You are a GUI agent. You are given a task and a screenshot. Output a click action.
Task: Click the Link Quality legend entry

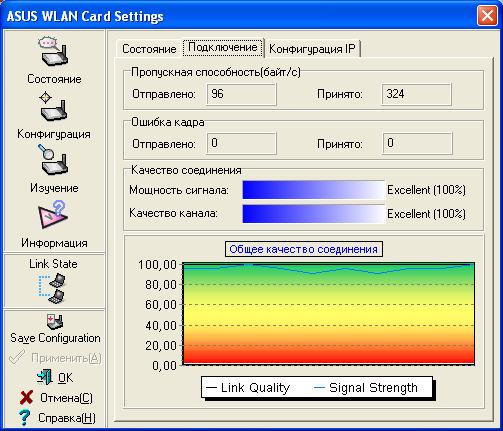click(248, 387)
